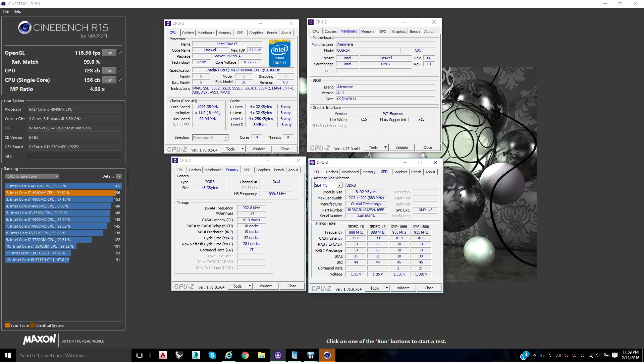This screenshot has width=644, height=362.
Task: Switch to Caches tab in CPU window
Action: [187, 33]
